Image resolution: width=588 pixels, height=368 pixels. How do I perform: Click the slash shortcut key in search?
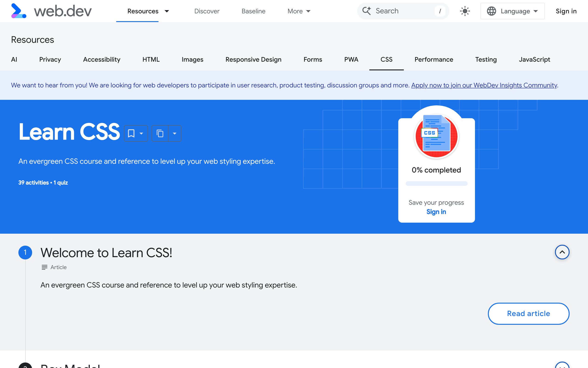tap(440, 11)
